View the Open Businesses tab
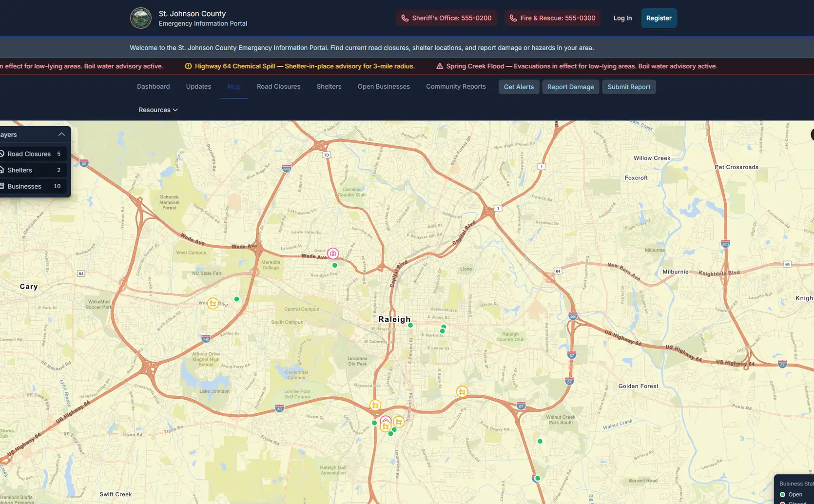Viewport: 814px width, 504px height. [x=384, y=87]
